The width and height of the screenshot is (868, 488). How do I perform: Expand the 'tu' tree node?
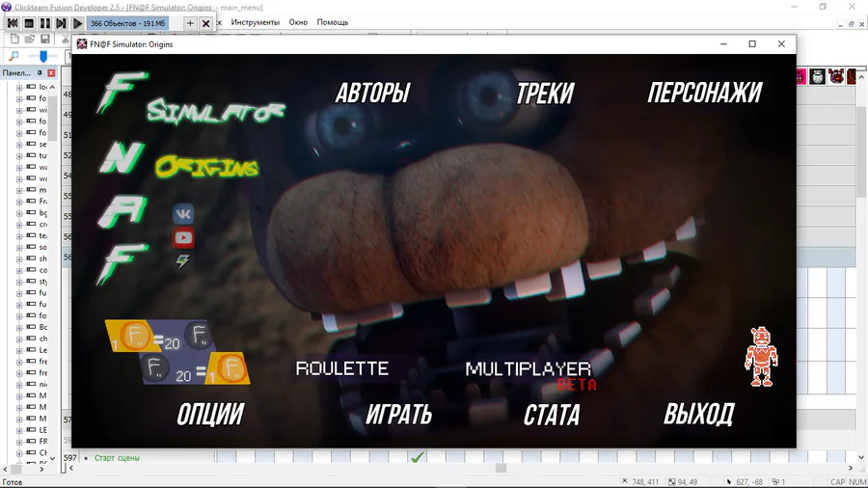pos(19,156)
